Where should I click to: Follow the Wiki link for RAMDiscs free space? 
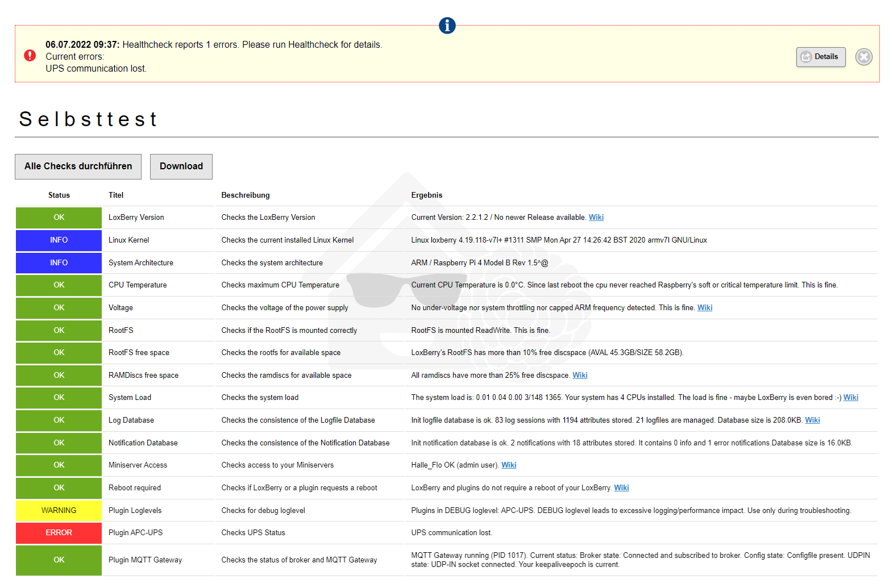click(x=580, y=376)
